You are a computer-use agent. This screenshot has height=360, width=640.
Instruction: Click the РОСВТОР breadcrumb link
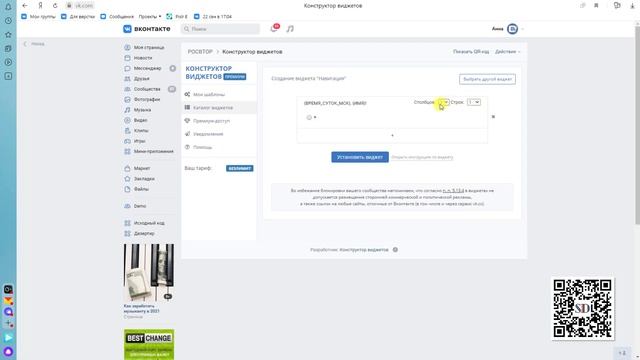(x=200, y=52)
